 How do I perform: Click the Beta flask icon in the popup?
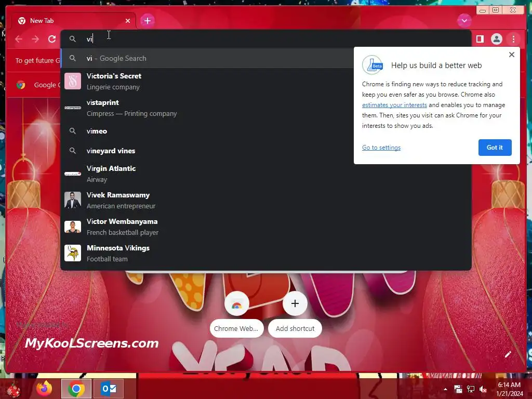[x=373, y=65]
